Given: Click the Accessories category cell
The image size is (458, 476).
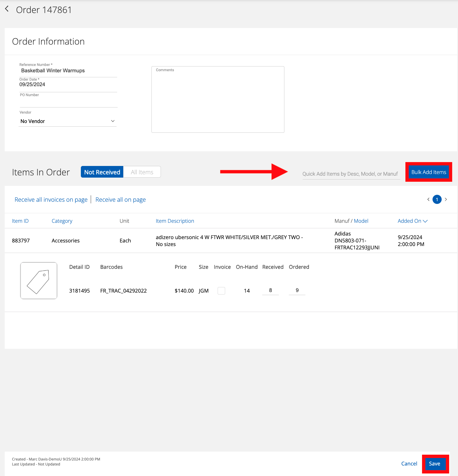Looking at the screenshot, I should [66, 240].
